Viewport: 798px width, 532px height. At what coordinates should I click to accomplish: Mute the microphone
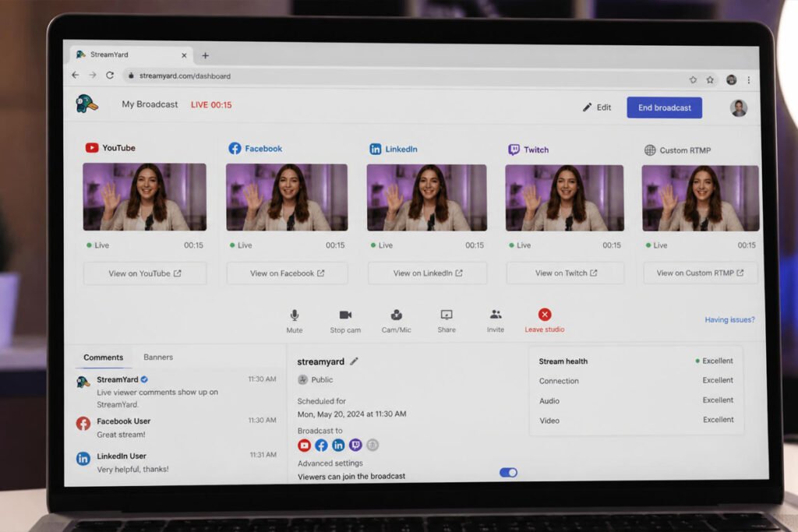coord(294,321)
